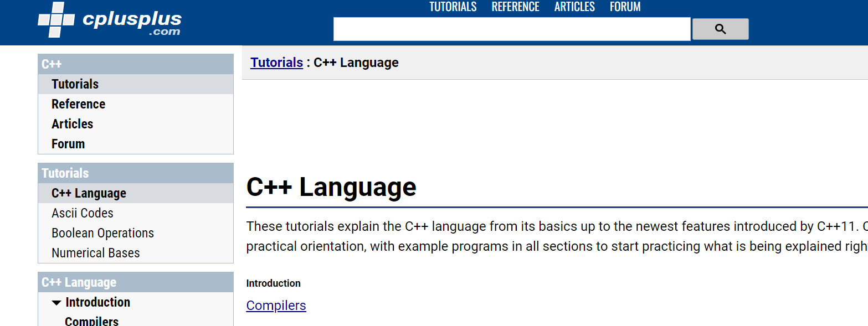Click the magnifier search button
Screen dimensions: 868x326
tap(720, 29)
